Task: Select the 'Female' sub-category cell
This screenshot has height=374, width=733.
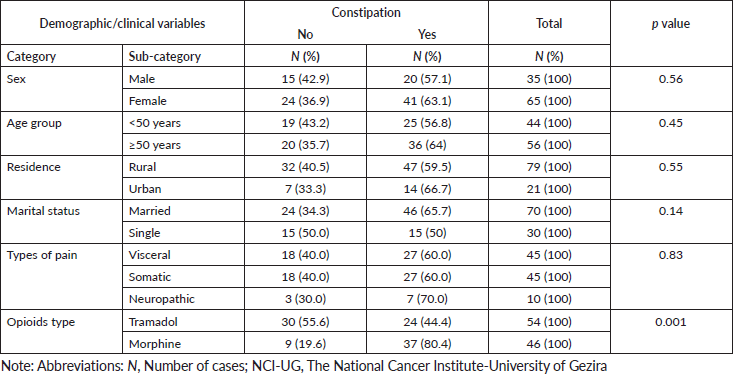Action: 183,101
